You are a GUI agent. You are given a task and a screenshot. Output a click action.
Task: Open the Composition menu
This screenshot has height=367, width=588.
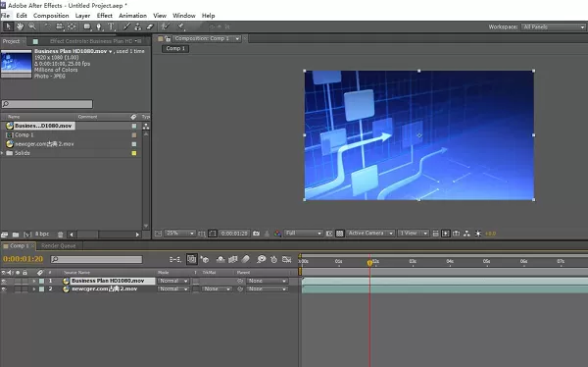[51, 16]
